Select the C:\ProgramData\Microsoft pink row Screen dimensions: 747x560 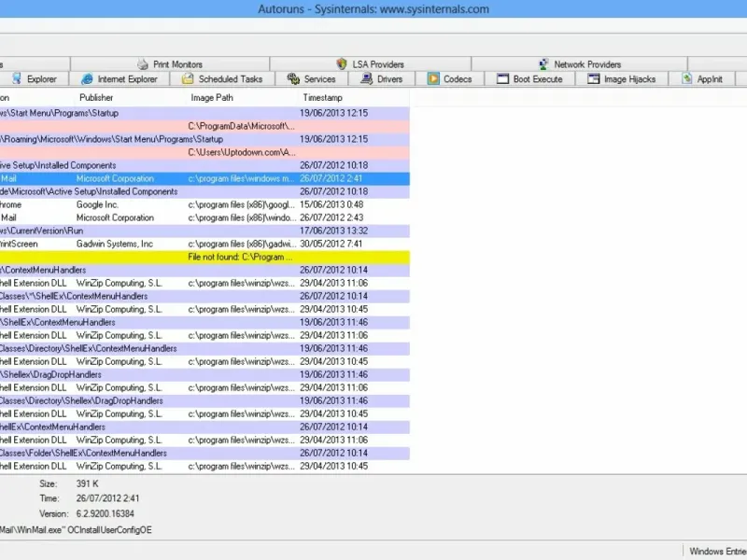pos(204,126)
